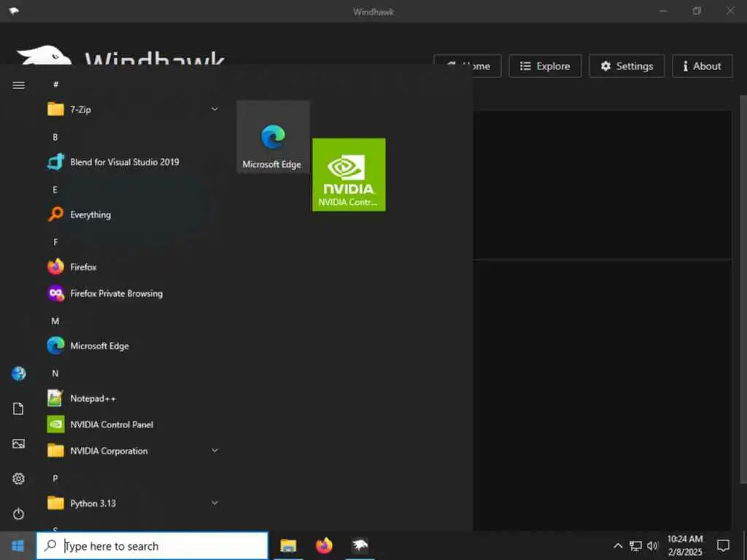The width and height of the screenshot is (747, 560).
Task: Open the Settings tab in Windhawk
Action: click(x=627, y=66)
